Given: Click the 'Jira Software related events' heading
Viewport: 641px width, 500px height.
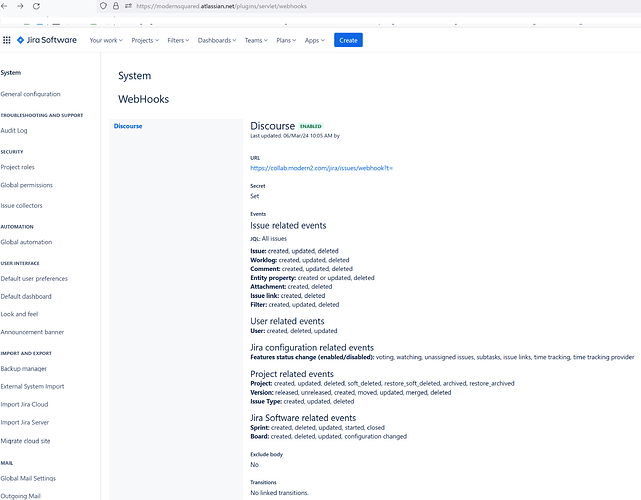Looking at the screenshot, I should coord(303,418).
